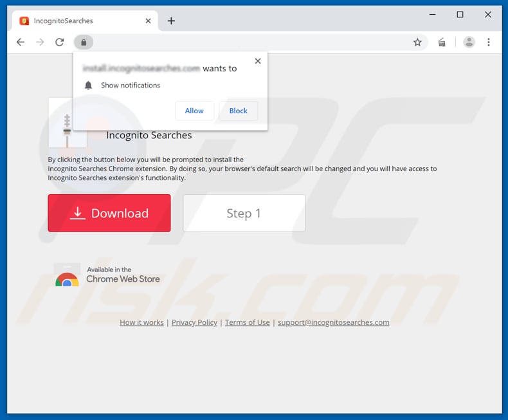Go back to the previous page
Viewport: 508px width, 420px height.
pyautogui.click(x=21, y=42)
